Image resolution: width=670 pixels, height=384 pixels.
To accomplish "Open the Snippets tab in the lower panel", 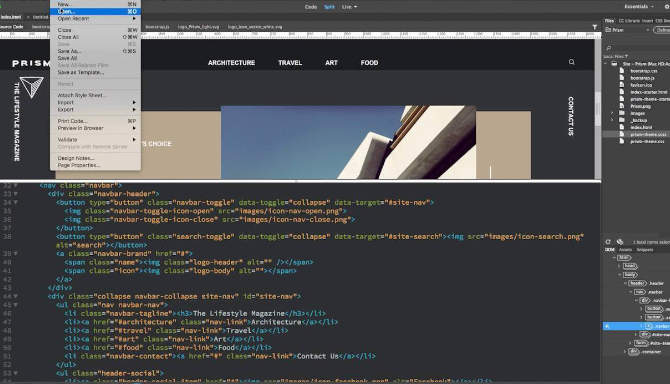I will (x=645, y=250).
